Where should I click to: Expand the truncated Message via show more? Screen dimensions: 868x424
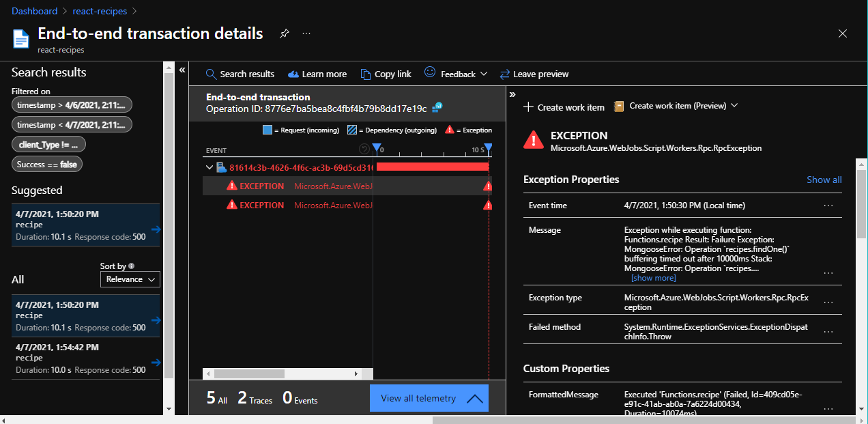coord(653,277)
